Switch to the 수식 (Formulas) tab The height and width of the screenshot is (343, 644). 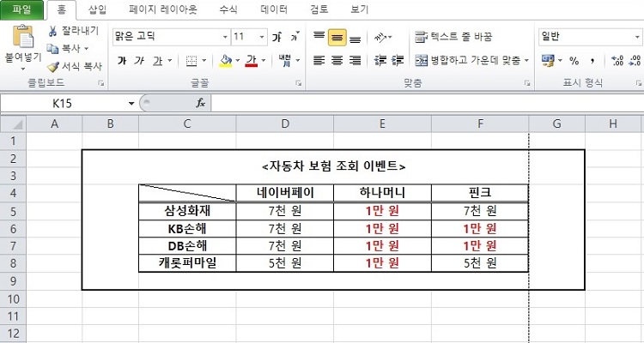tap(228, 9)
